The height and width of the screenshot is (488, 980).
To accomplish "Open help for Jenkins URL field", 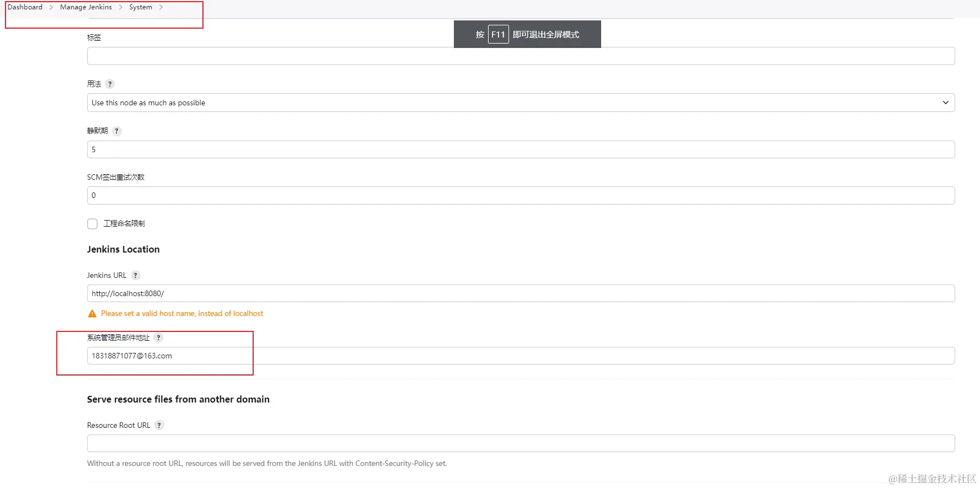I will click(x=135, y=275).
